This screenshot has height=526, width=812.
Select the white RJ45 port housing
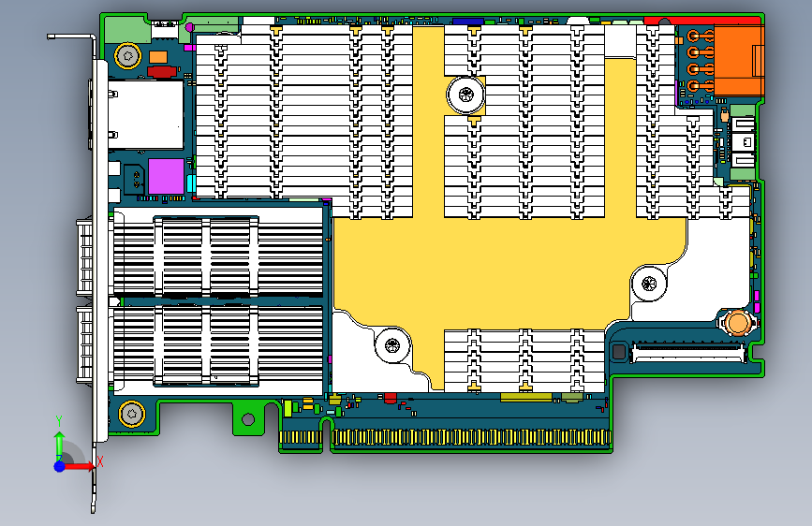(145, 115)
